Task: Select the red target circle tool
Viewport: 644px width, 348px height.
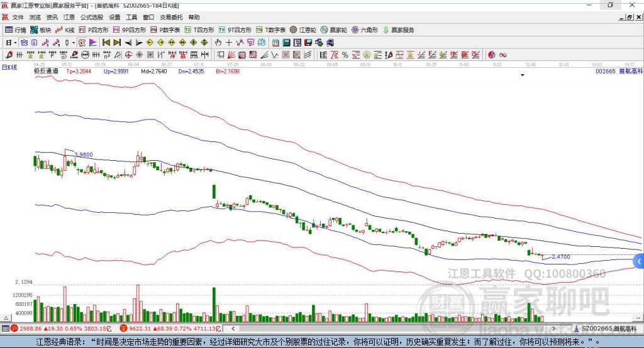Action: click(x=128, y=55)
